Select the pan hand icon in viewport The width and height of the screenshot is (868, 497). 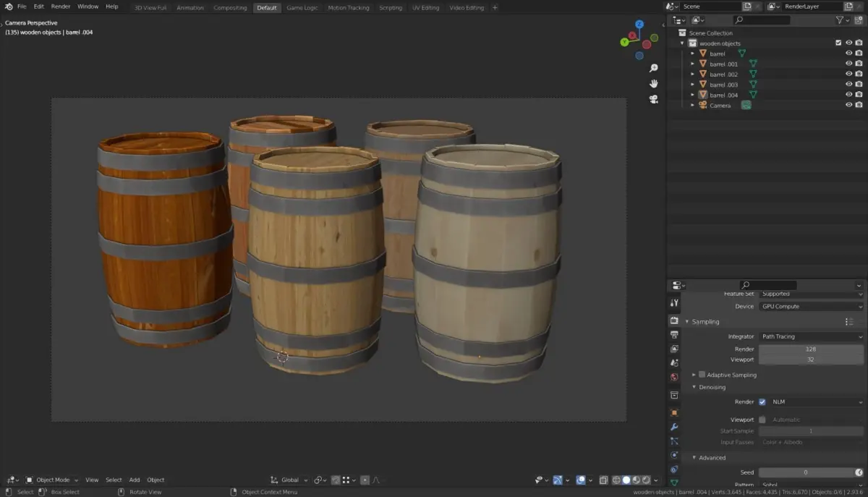click(x=653, y=84)
